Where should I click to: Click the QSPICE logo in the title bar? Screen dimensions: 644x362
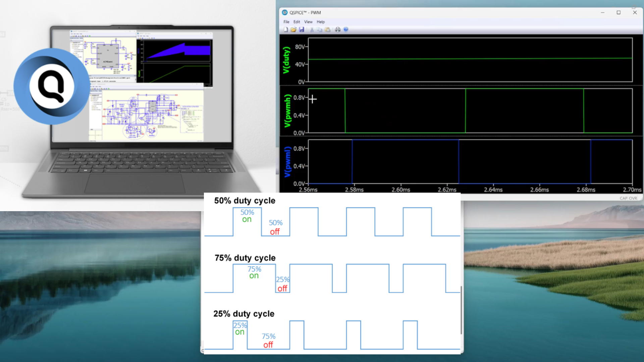click(x=284, y=12)
